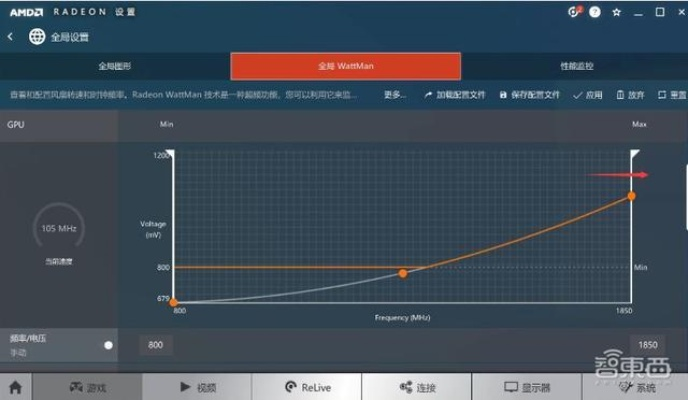Click the star favorites icon
Image resolution: width=688 pixels, height=400 pixels.
(x=616, y=12)
